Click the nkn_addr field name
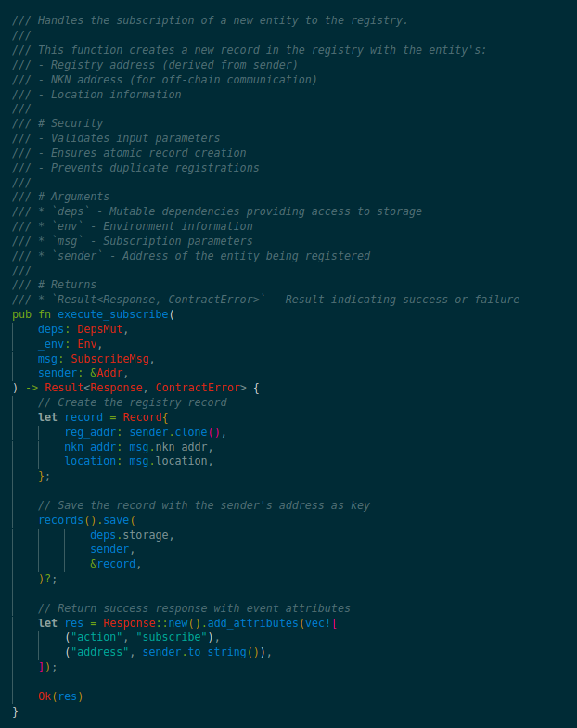 click(x=90, y=447)
